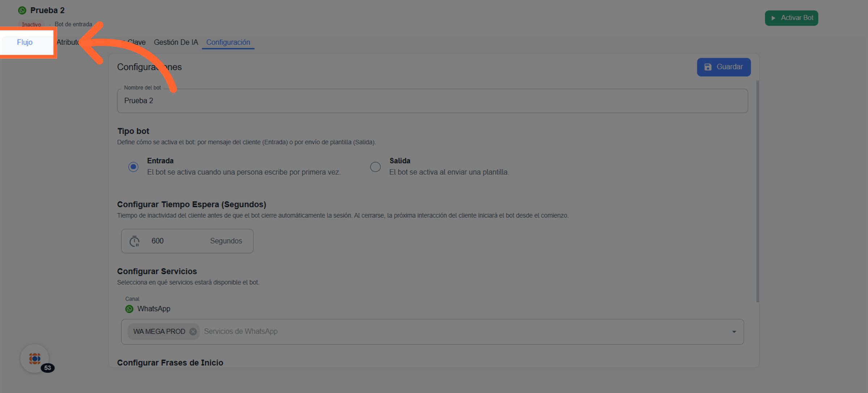Click the timer icon beside 600
868x393 pixels.
[x=135, y=241]
